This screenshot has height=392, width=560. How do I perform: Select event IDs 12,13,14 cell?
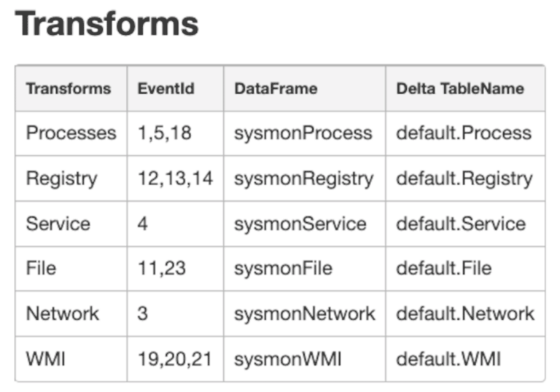pos(175,179)
